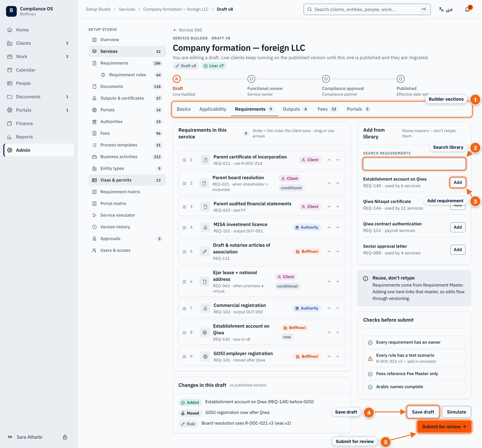Click the Compliance approval step circle
This screenshot has width=482, height=448.
(x=326, y=79)
